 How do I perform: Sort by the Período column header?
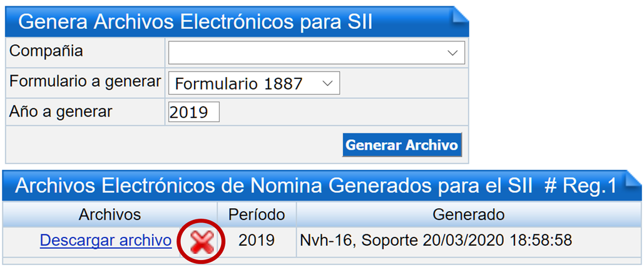click(257, 214)
